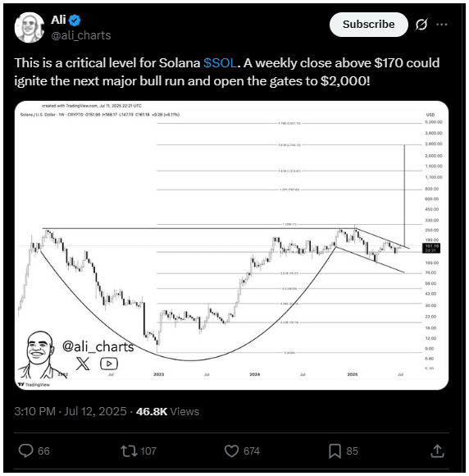469x476 pixels.
Task: Click the 674 likes count
Action: coord(252,451)
